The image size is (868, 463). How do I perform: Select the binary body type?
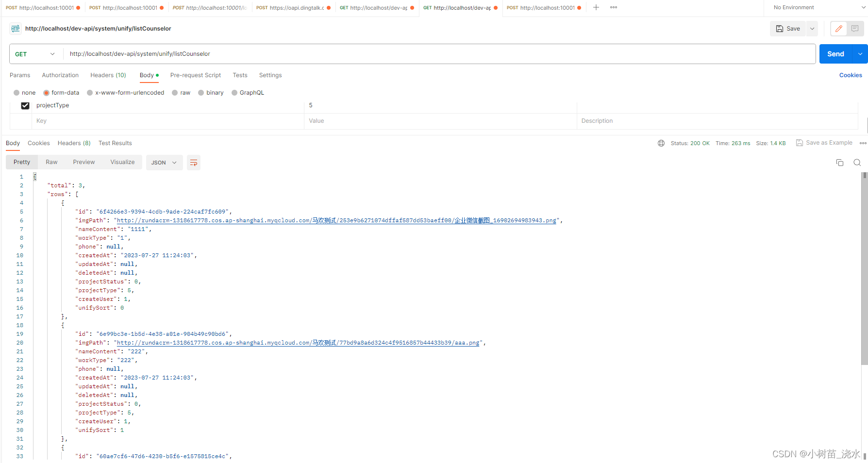(x=201, y=93)
